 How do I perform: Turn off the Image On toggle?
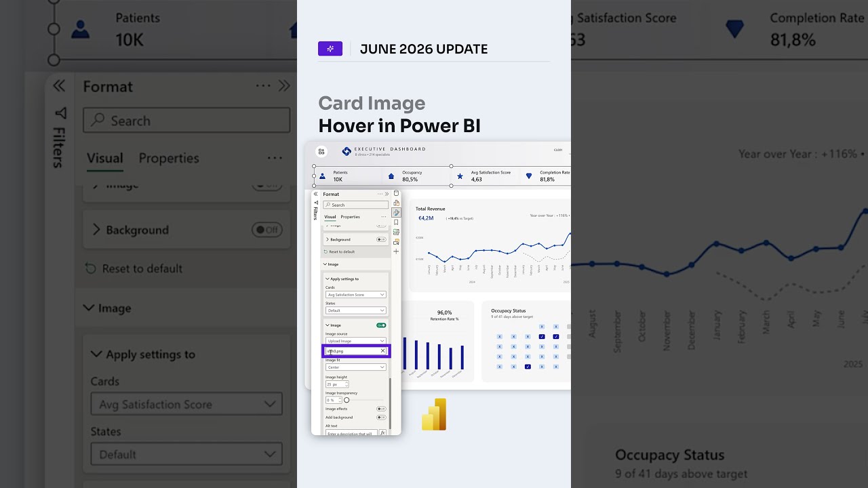[381, 325]
